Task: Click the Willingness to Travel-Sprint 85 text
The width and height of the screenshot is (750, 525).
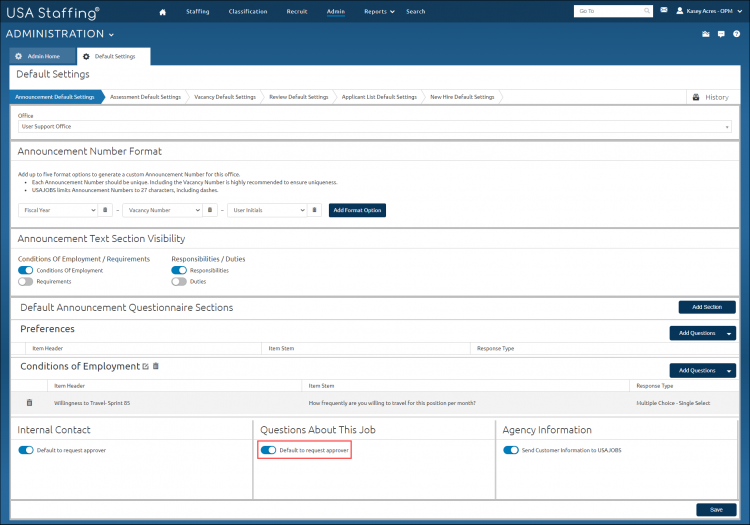Action: [92, 403]
